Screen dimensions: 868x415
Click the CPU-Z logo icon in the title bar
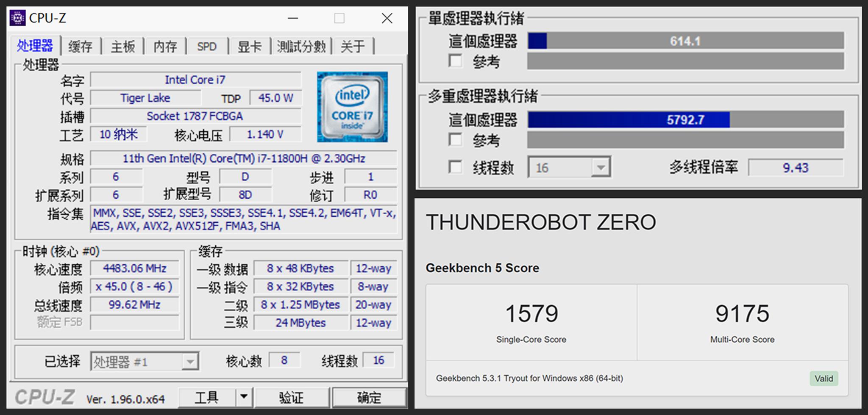click(x=17, y=18)
